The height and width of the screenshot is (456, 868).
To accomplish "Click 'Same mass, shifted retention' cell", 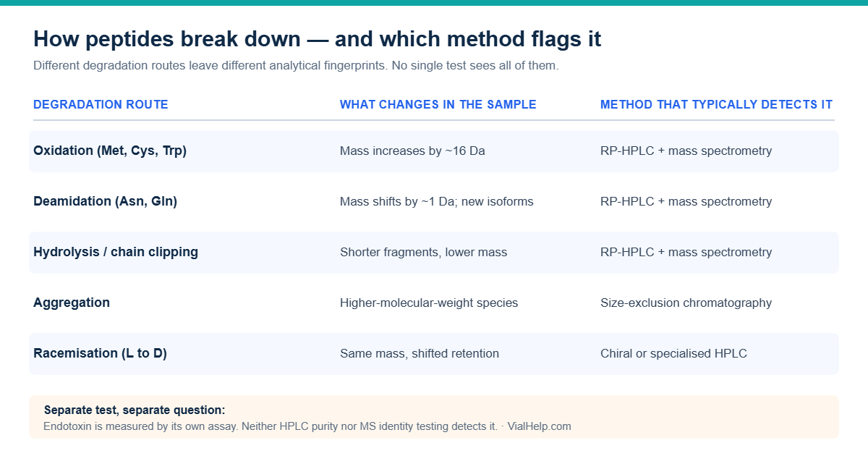I will (420, 354).
